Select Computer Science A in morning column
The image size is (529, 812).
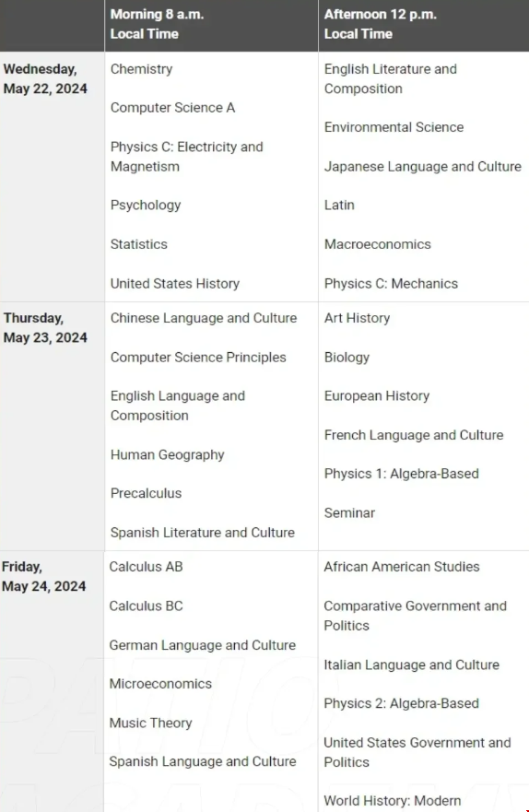tap(172, 108)
